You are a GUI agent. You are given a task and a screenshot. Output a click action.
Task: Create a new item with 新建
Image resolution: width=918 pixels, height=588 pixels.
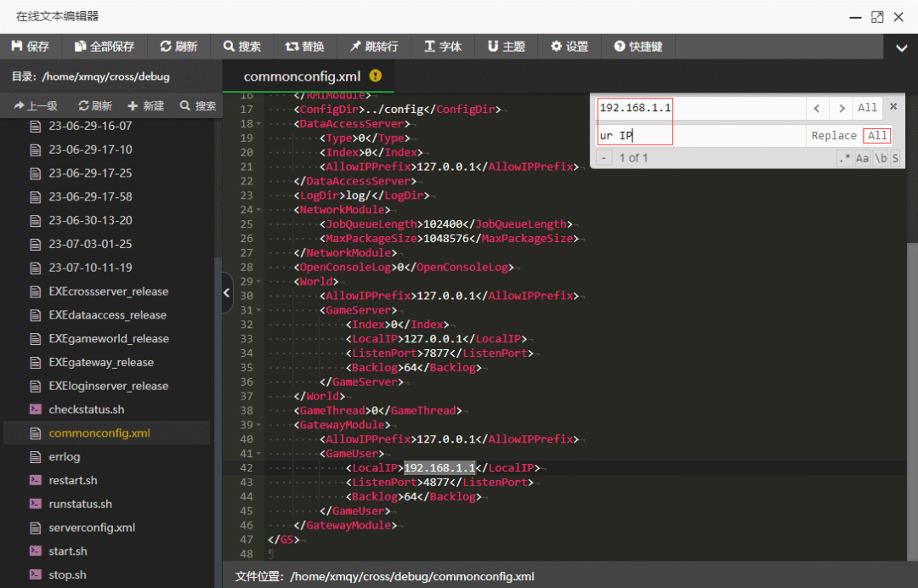pos(146,105)
